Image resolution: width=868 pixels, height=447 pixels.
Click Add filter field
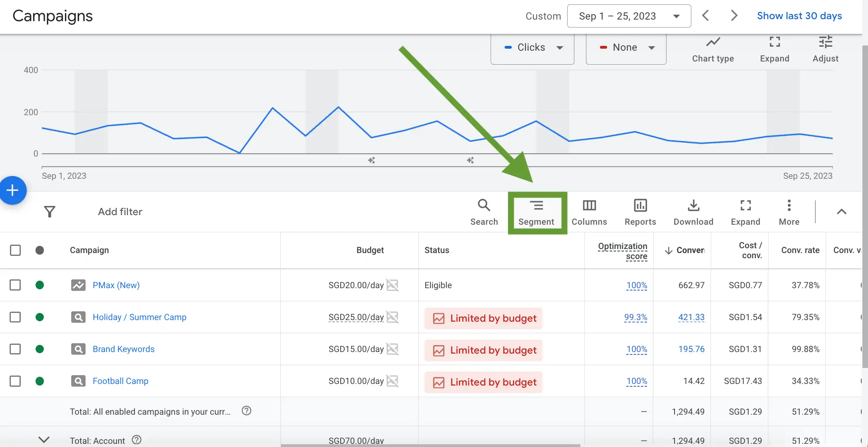click(120, 212)
